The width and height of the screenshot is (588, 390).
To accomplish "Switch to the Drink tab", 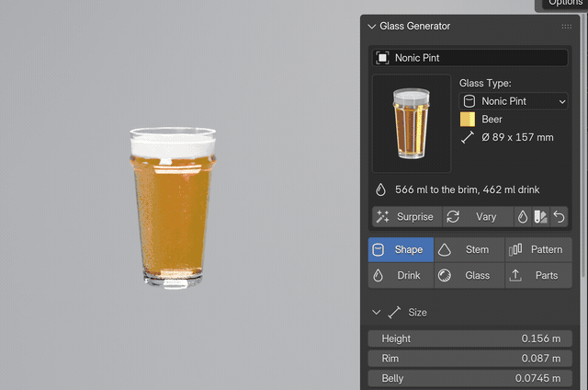I will tap(401, 276).
